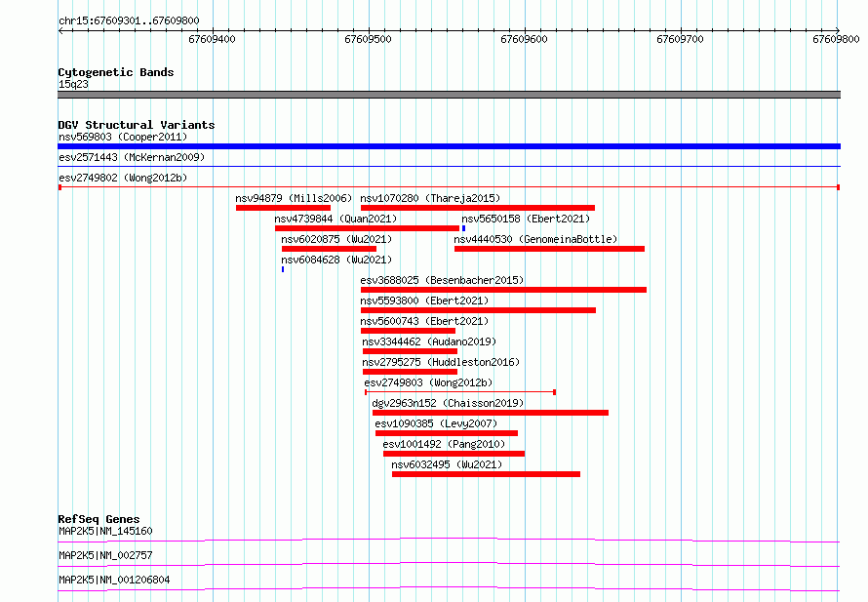
Task: Click ruler position 67609800
Action: 837,39
